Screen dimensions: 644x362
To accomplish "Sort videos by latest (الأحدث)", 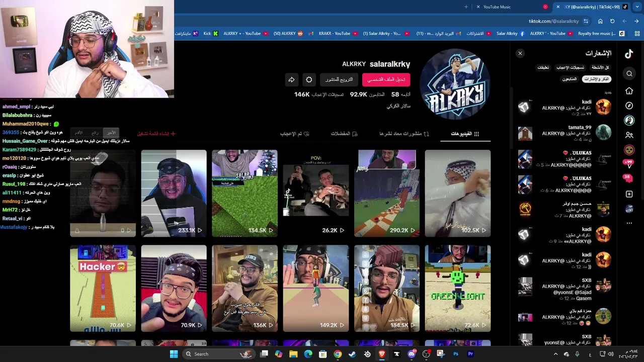I will point(110,133).
